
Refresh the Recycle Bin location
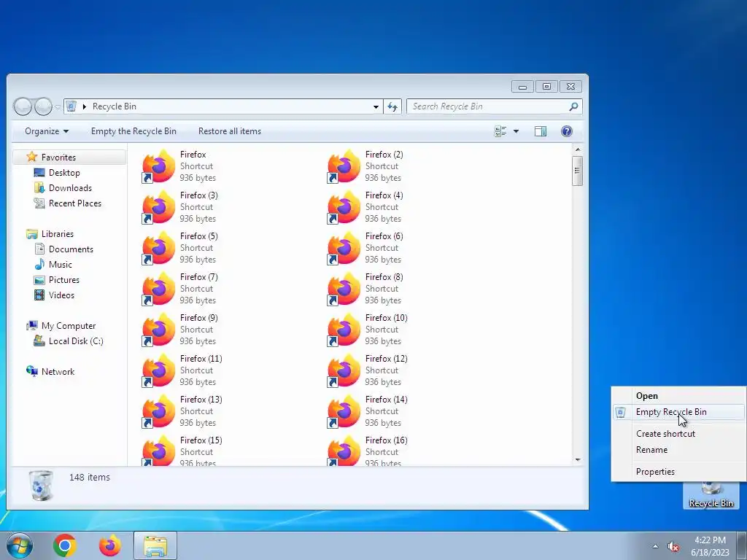[392, 106]
